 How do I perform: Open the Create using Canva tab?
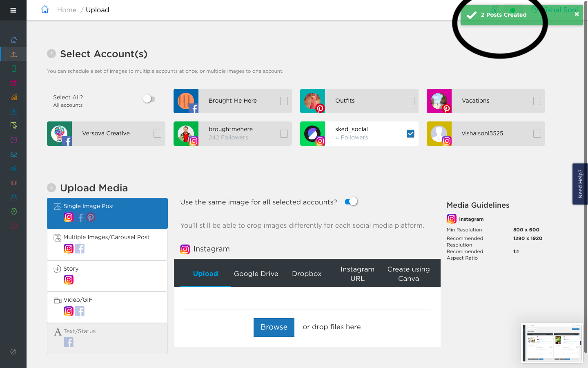point(408,274)
